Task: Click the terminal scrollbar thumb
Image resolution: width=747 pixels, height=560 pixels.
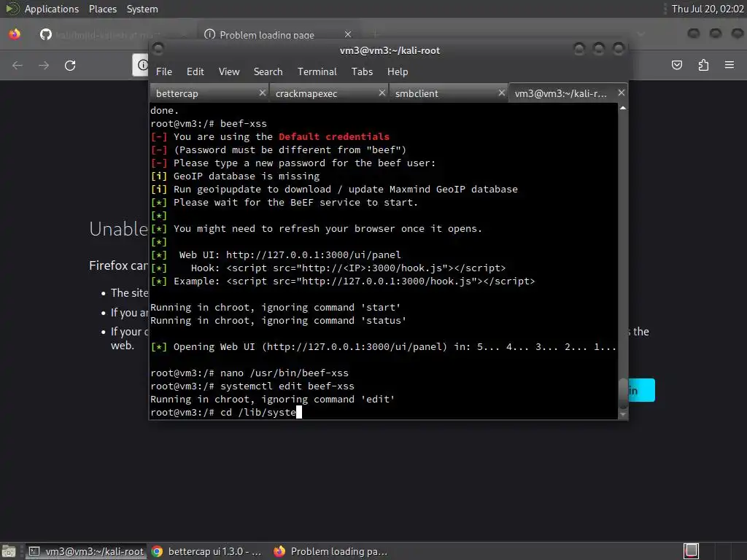Action: [x=623, y=393]
